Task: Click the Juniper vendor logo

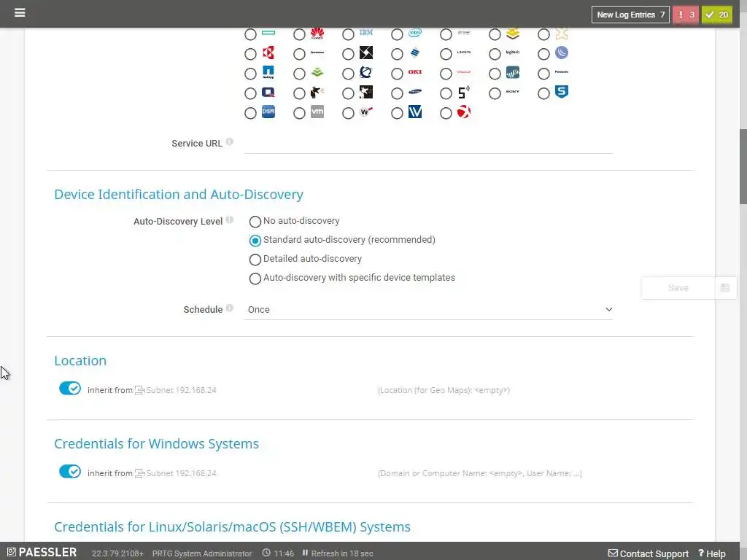Action: (x=463, y=32)
